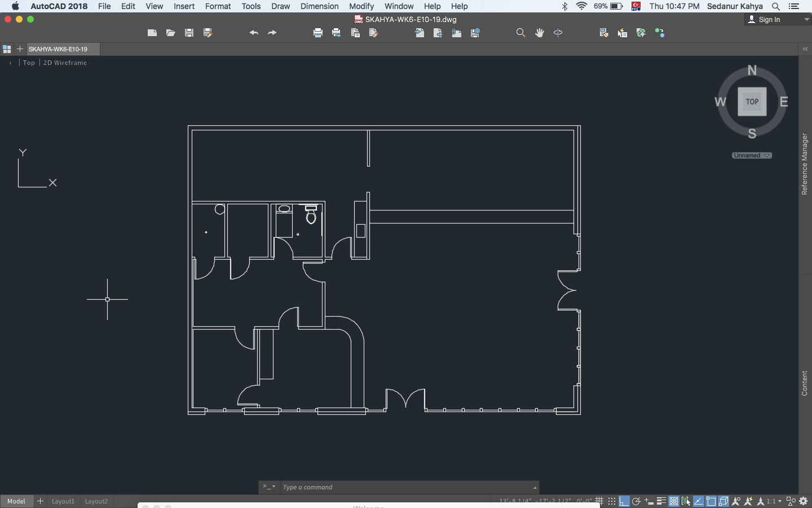The height and width of the screenshot is (508, 812).
Task: Open macOS Spotlight search
Action: tap(776, 6)
